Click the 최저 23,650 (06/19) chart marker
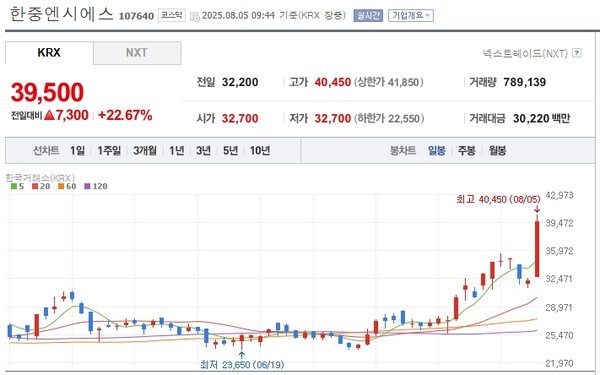This screenshot has height=375, width=600. pos(242,365)
